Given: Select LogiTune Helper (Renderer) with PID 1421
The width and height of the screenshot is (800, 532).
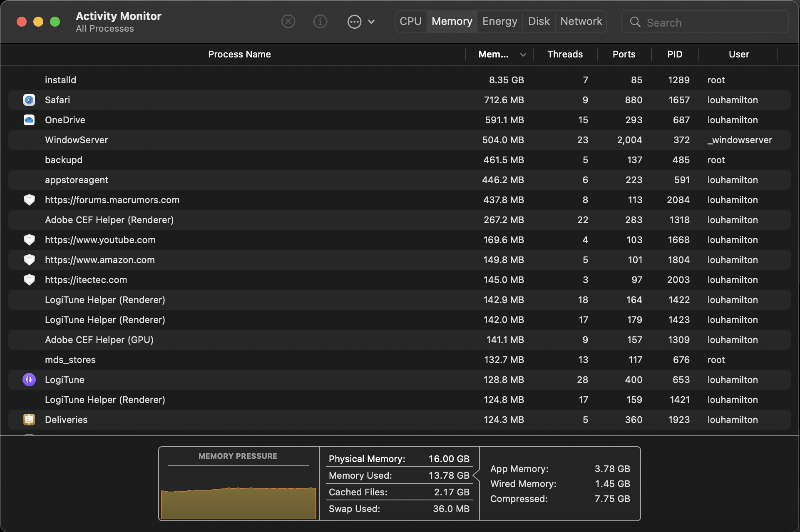Looking at the screenshot, I should [400, 400].
